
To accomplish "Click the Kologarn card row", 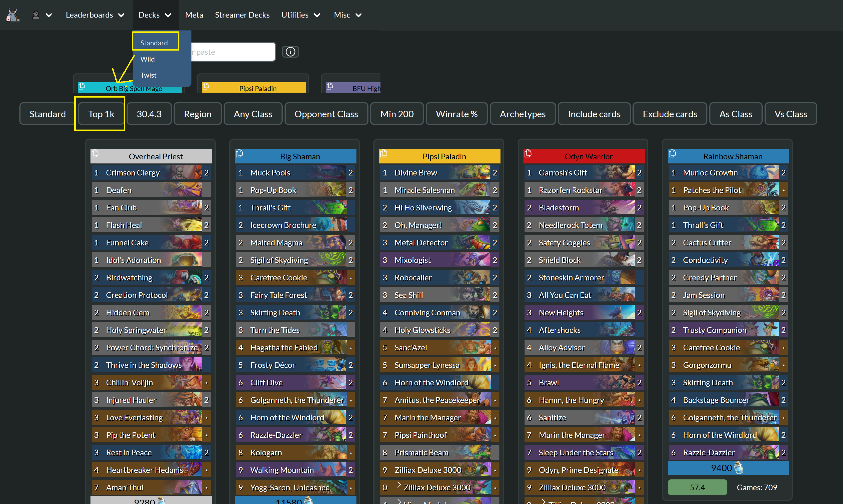I will click(x=295, y=452).
